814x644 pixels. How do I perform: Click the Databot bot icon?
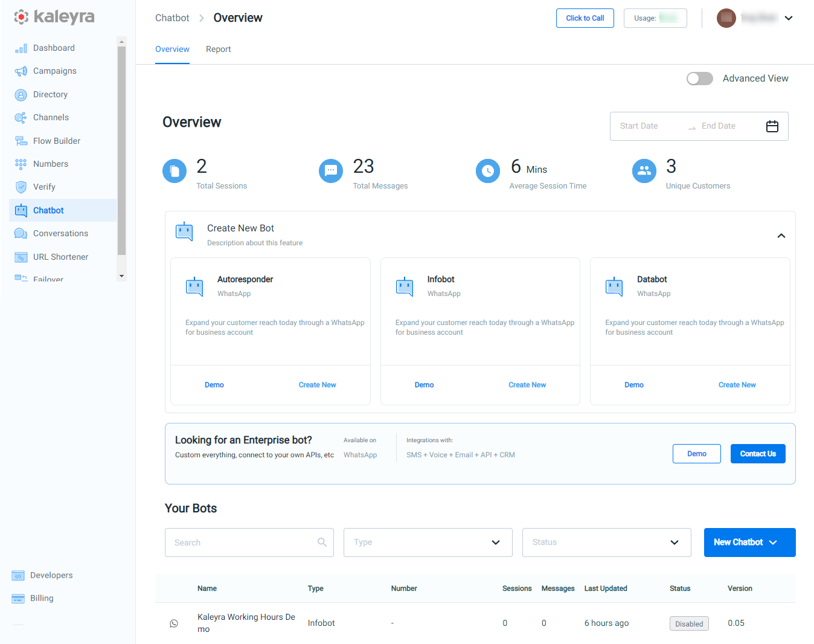click(614, 286)
